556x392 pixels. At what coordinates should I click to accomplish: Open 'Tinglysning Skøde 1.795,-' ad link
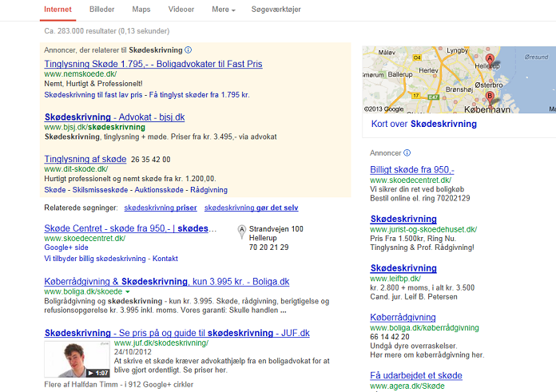(153, 63)
